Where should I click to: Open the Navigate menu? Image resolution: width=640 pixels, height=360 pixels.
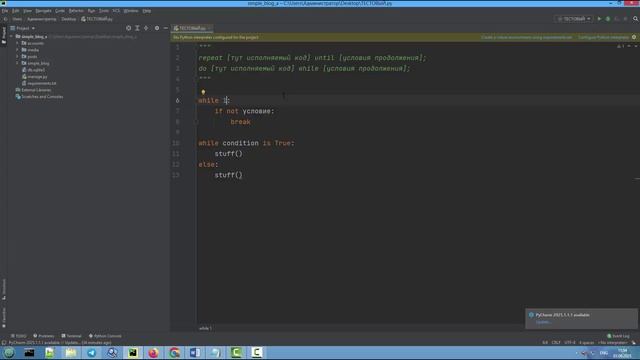click(x=43, y=11)
